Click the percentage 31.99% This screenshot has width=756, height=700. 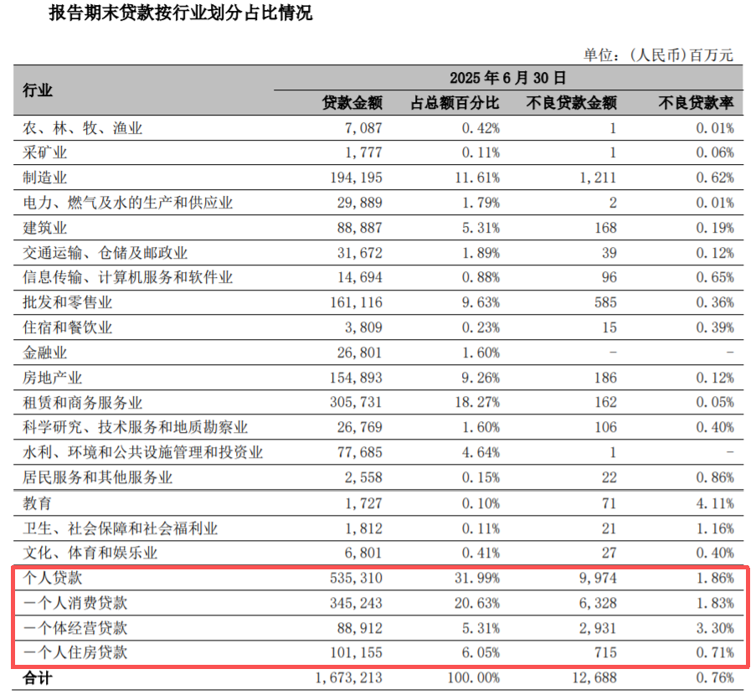tap(477, 578)
